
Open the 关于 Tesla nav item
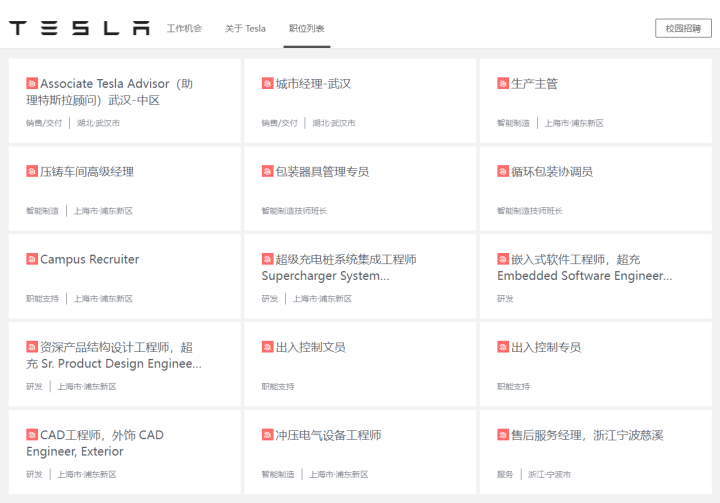245,28
